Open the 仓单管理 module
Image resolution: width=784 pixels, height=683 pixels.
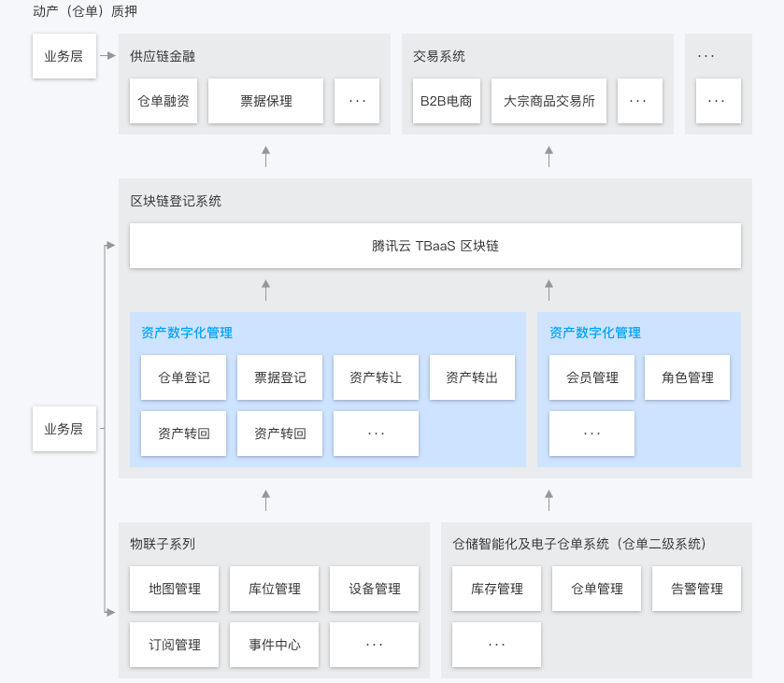pos(597,589)
